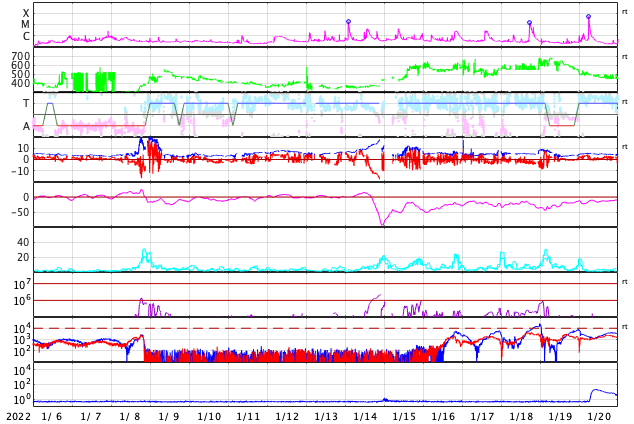
Task: Click the 1/12 date label
Action: (287, 416)
